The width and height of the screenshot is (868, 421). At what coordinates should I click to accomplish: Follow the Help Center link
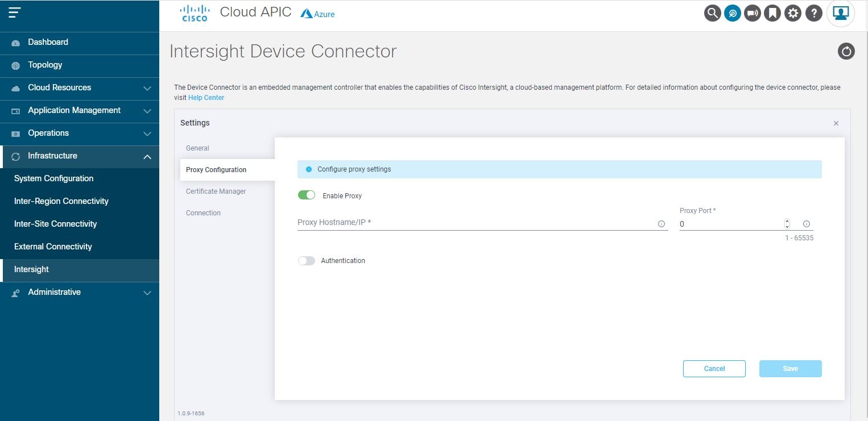pos(206,98)
